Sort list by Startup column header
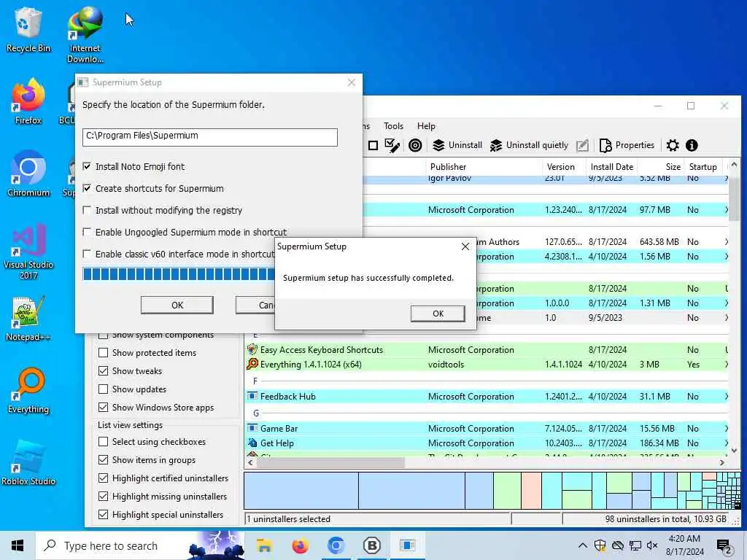The width and height of the screenshot is (747, 560). click(703, 167)
